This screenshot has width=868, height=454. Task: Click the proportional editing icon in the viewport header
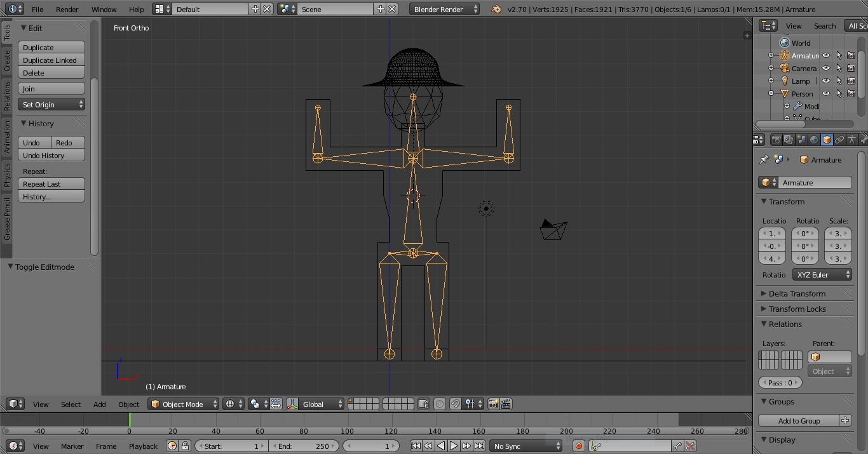[x=440, y=404]
